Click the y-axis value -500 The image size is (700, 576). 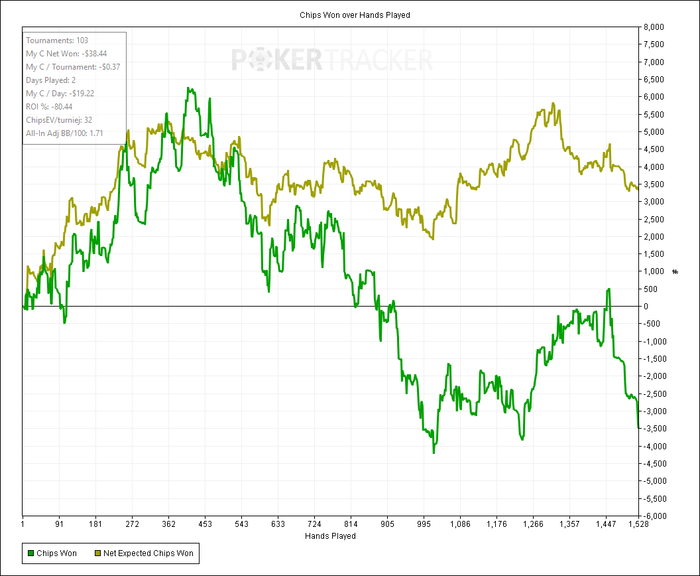point(652,324)
